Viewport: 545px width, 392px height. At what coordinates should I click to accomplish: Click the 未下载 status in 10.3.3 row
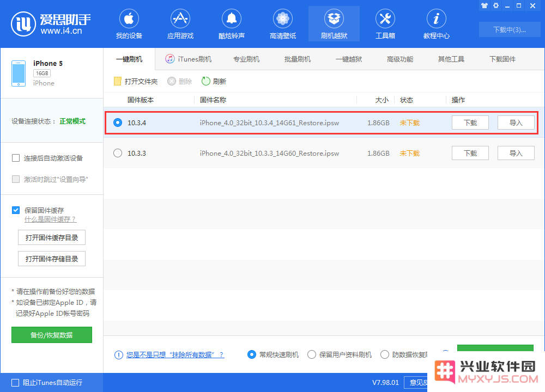point(410,154)
